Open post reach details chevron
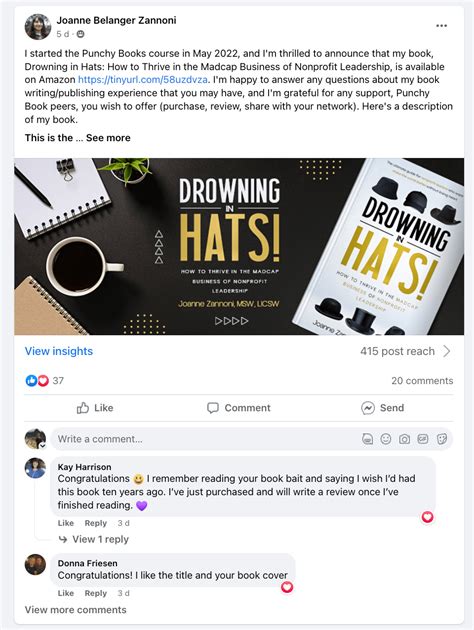 point(447,351)
